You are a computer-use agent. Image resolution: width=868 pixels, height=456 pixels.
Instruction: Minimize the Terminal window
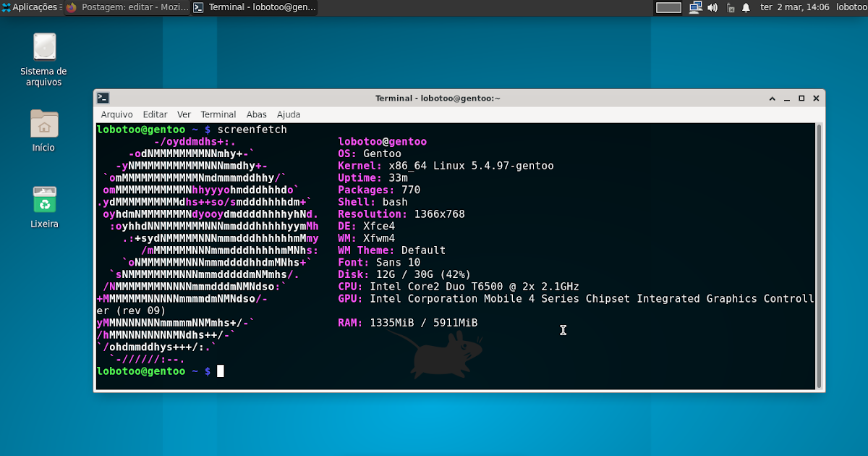click(788, 98)
